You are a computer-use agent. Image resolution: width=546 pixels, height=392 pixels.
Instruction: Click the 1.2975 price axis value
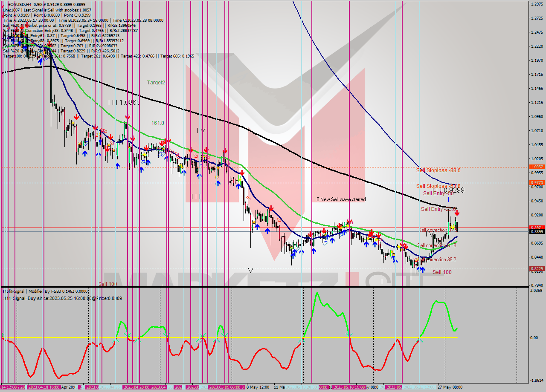pyautogui.click(x=537, y=4)
